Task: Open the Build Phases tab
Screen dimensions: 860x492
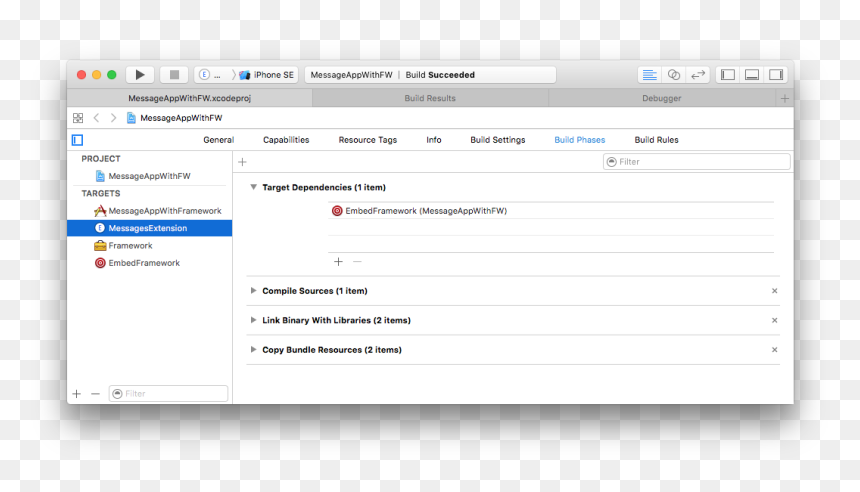Action: 580,140
